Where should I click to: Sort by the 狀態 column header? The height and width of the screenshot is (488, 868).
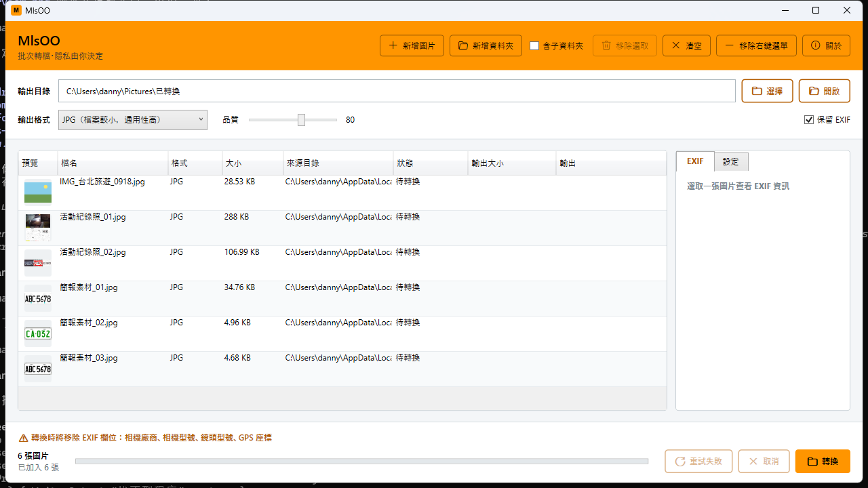(x=431, y=163)
